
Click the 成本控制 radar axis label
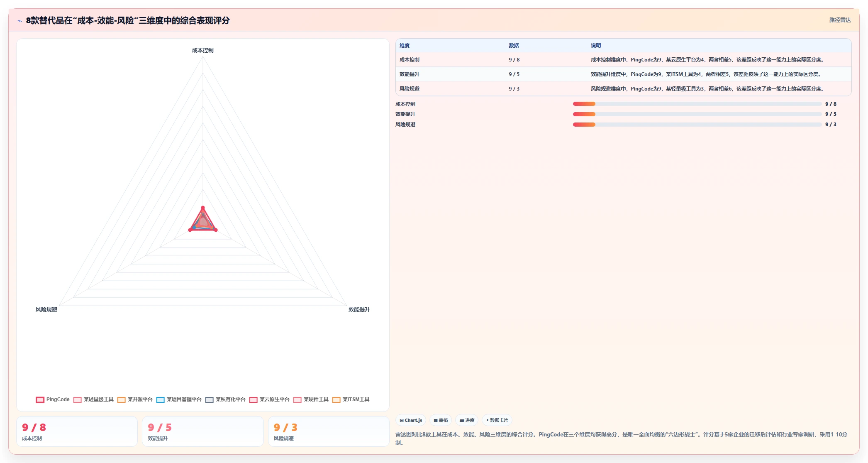click(203, 50)
